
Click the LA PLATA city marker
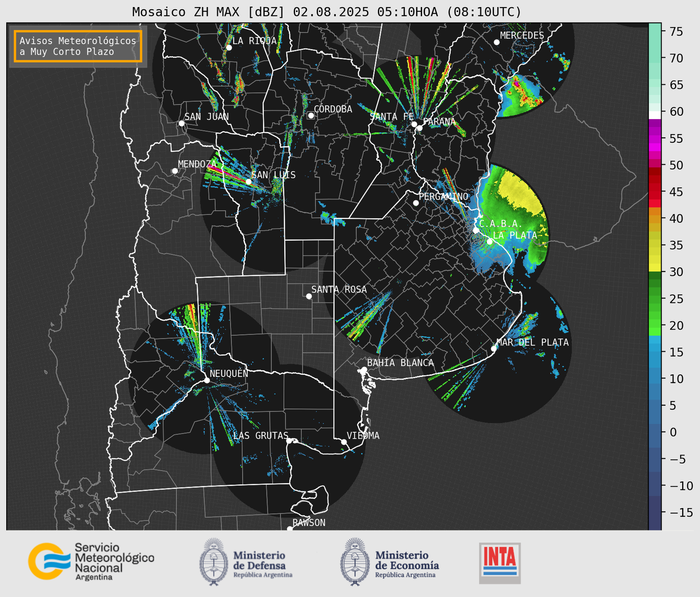490,242
